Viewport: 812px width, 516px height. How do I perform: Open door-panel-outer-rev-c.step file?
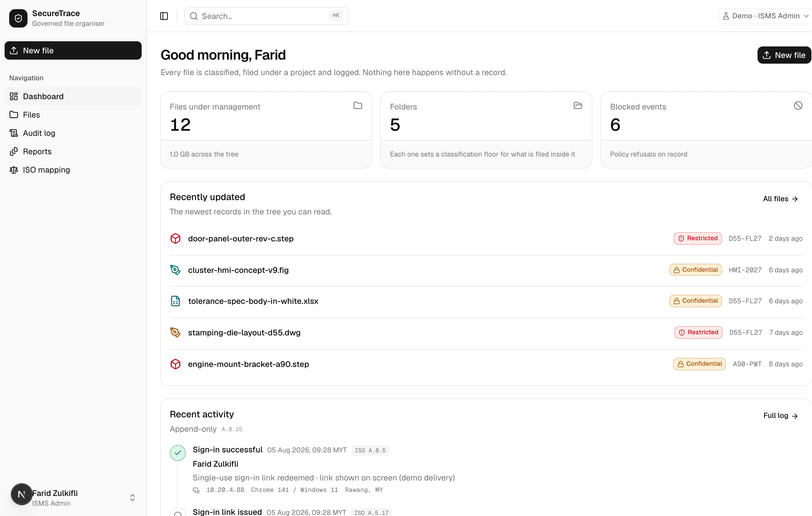241,239
